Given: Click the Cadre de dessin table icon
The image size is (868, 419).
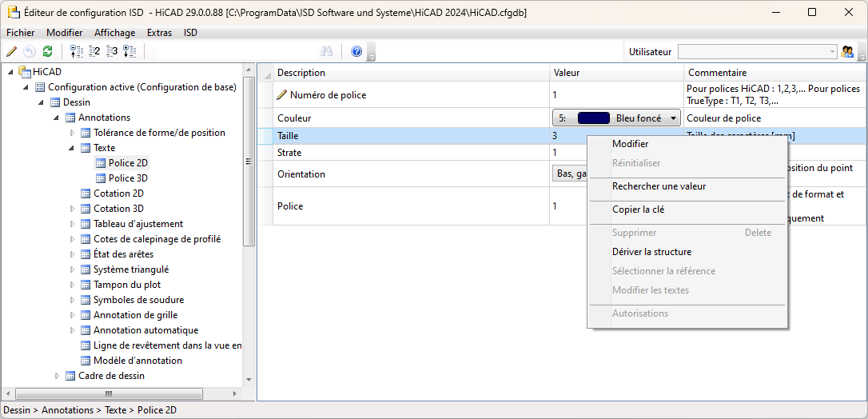Looking at the screenshot, I should click(70, 376).
